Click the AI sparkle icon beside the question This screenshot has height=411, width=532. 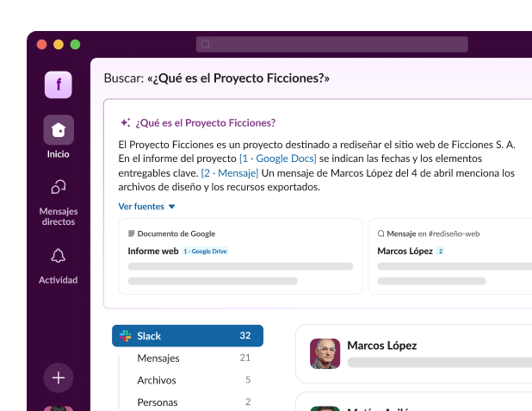tap(125, 122)
